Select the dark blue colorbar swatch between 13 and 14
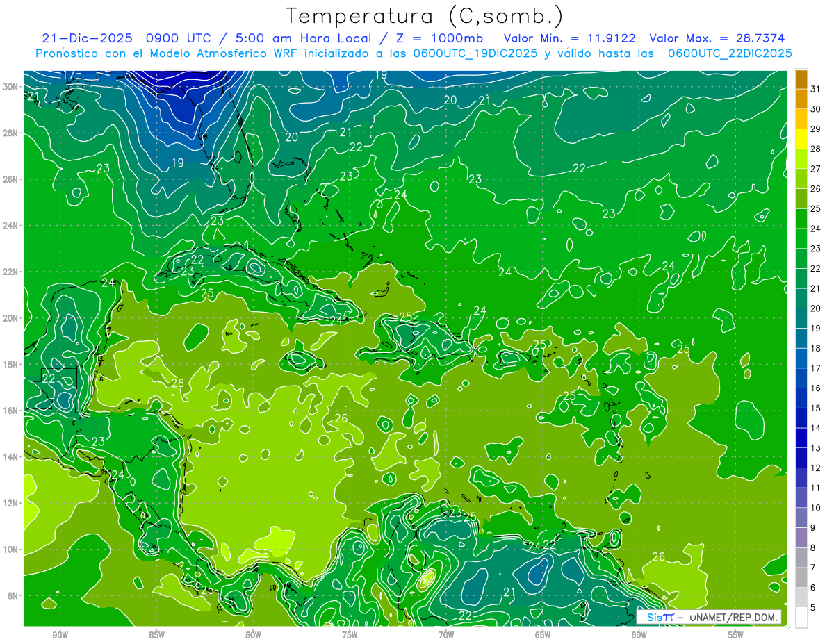The width and height of the screenshot is (834, 644). click(x=801, y=438)
